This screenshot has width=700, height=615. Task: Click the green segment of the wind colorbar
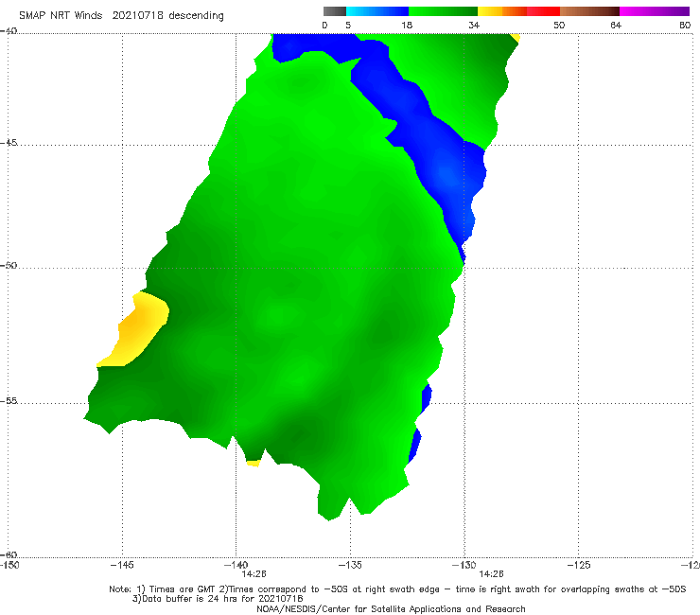point(443,11)
